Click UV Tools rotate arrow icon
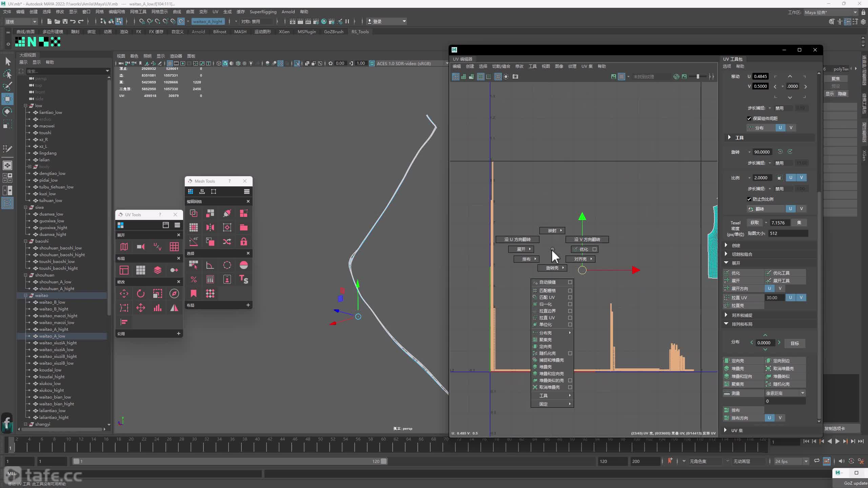The height and width of the screenshot is (488, 868). pyautogui.click(x=141, y=293)
